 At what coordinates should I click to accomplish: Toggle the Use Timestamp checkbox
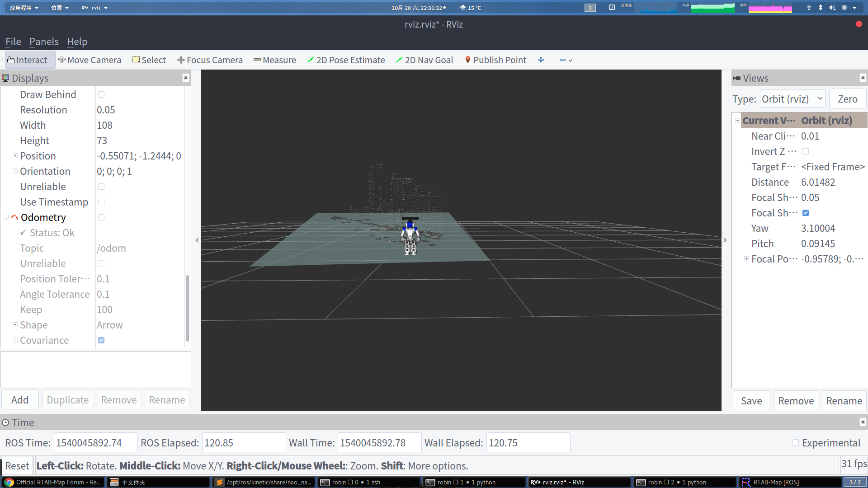click(101, 202)
